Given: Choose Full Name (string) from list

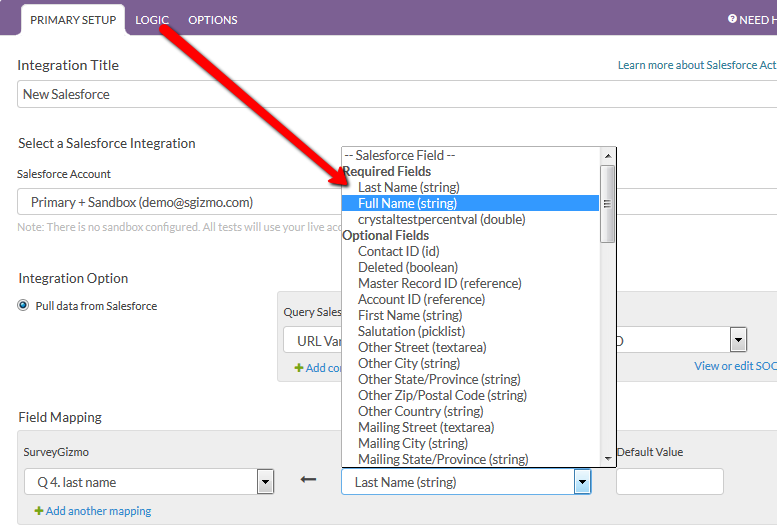Looking at the screenshot, I should (407, 203).
